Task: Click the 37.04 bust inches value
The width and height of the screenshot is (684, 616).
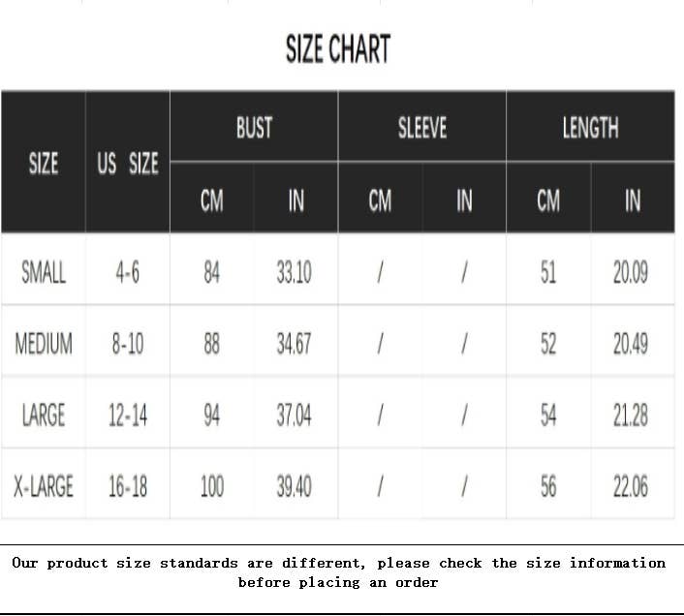Action: 295,416
